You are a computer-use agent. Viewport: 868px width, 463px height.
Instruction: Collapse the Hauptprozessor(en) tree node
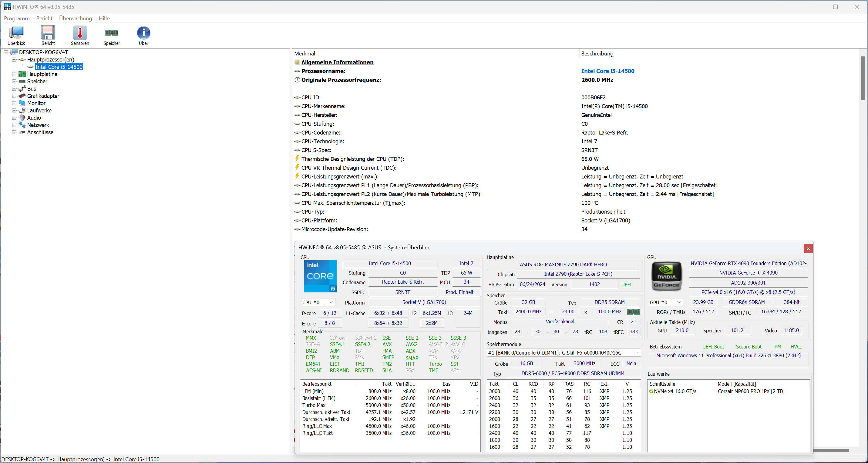point(14,60)
